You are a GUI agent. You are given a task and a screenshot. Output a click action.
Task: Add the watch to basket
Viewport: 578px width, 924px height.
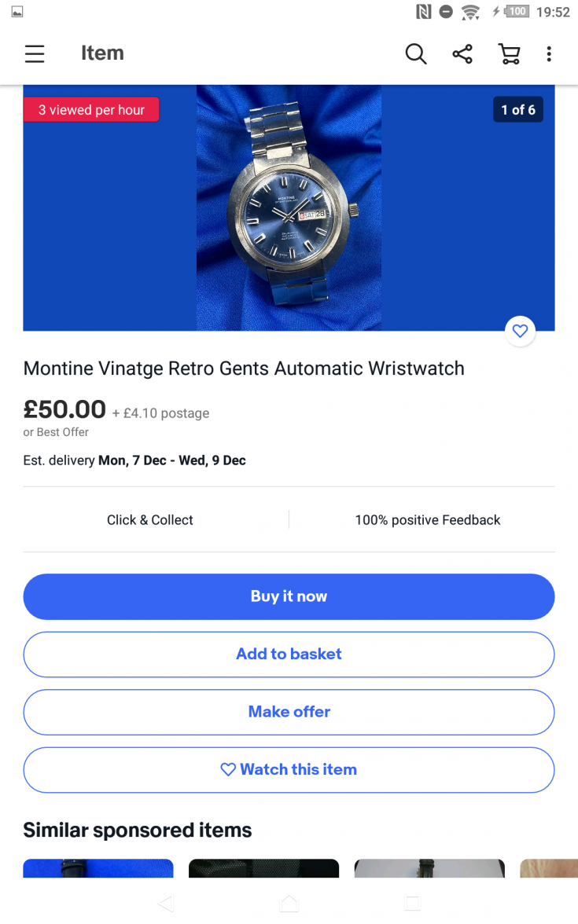tap(289, 654)
